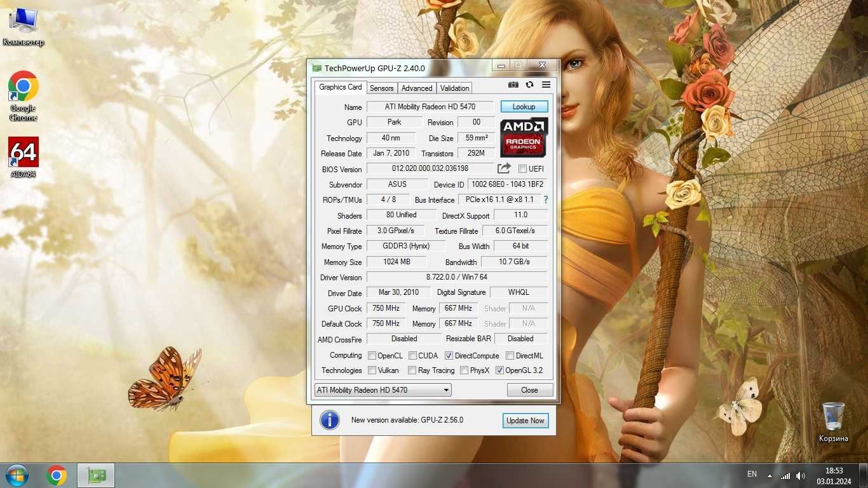Toggle the OpenCL checkbox
868x488 pixels.
372,356
